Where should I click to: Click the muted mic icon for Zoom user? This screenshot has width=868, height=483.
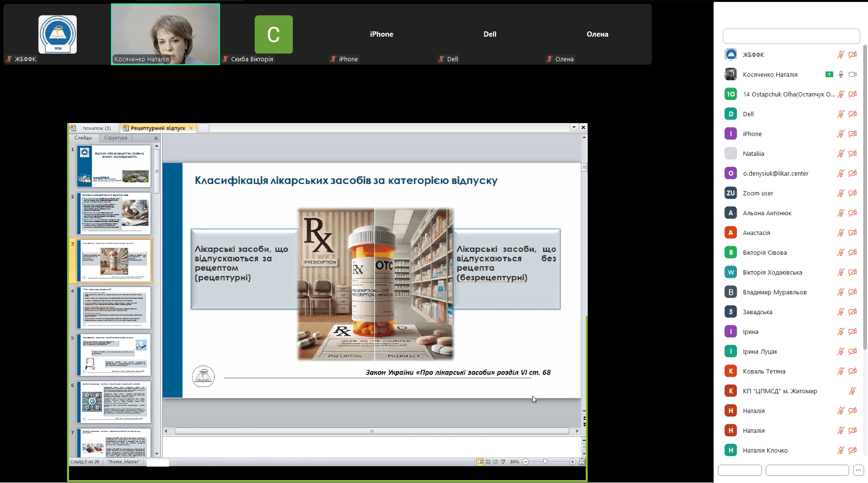point(840,193)
